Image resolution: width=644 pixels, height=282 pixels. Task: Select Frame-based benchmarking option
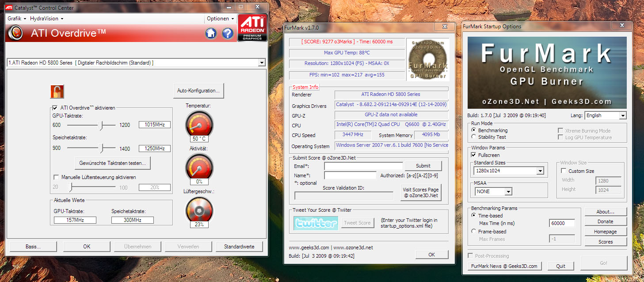[474, 231]
